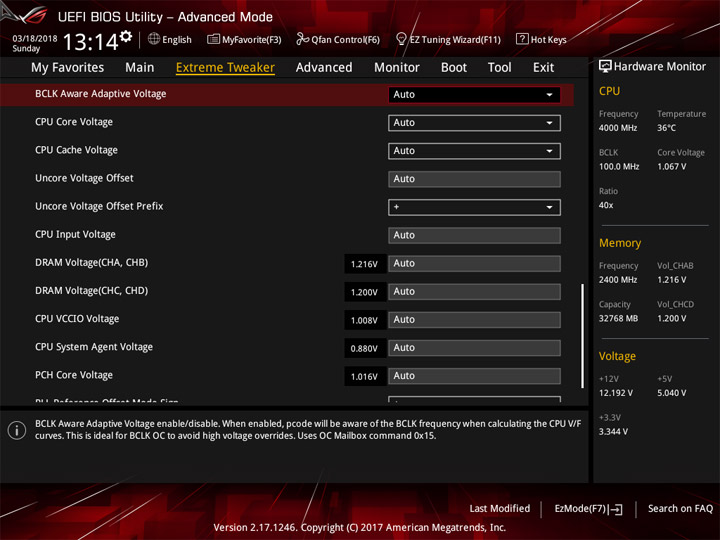The height and width of the screenshot is (540, 720).
Task: Open MyFavorite(F3) list icon
Action: click(x=213, y=39)
